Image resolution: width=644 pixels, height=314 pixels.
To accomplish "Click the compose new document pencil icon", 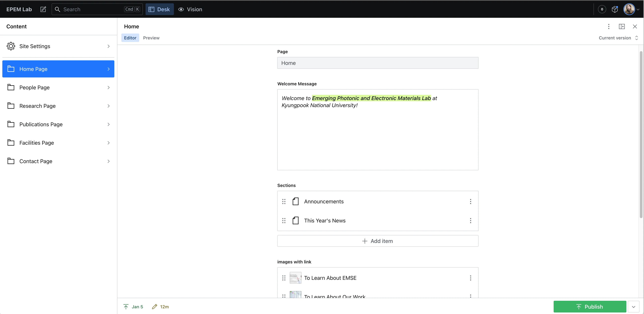I will [x=43, y=9].
